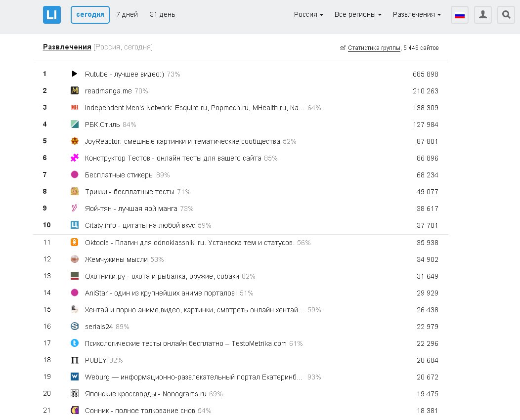Screen dimensions: 520x420
Task: Open the Развлечения category dropdown
Action: point(417,15)
